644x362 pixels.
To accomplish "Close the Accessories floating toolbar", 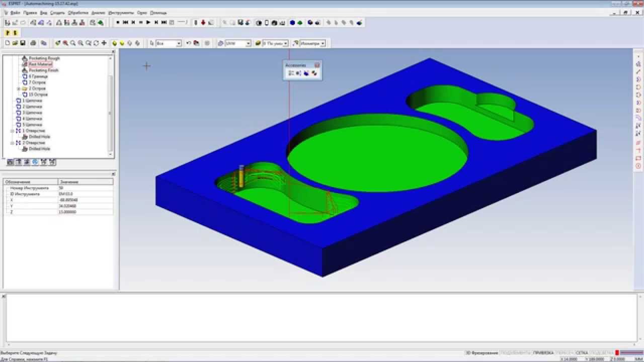I will tap(317, 65).
